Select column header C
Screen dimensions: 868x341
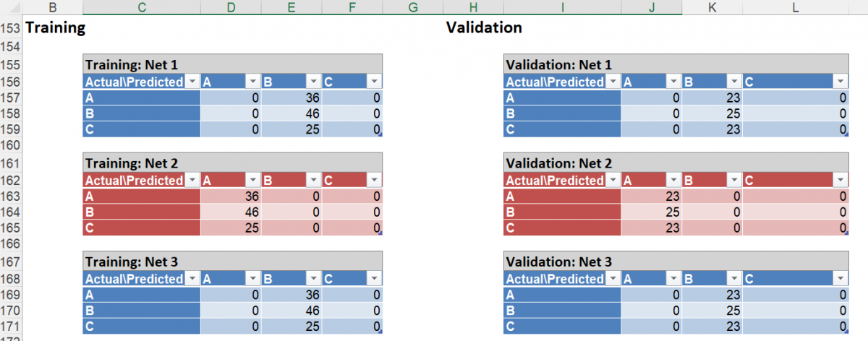[x=142, y=7]
